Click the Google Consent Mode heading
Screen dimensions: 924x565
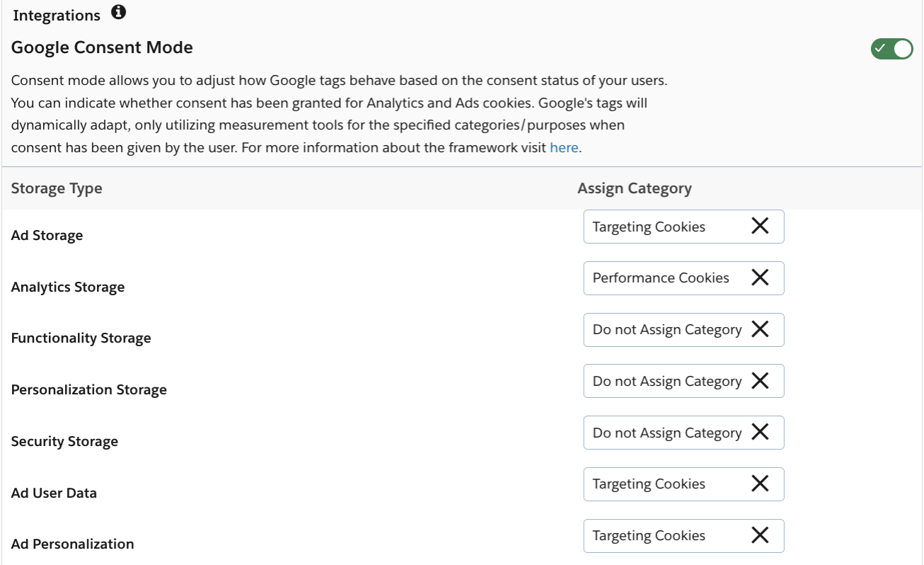pos(102,47)
